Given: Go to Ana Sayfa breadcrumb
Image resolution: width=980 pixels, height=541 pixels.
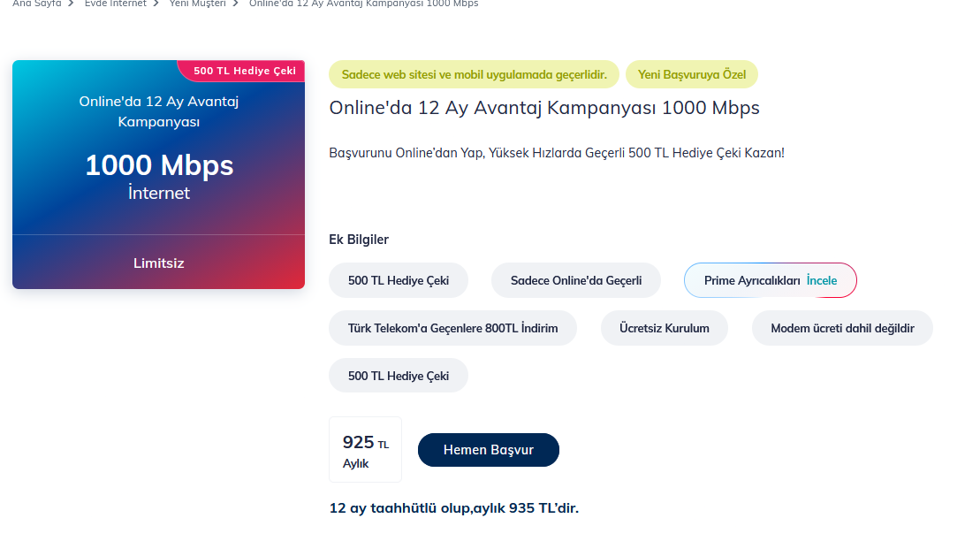Looking at the screenshot, I should [37, 4].
